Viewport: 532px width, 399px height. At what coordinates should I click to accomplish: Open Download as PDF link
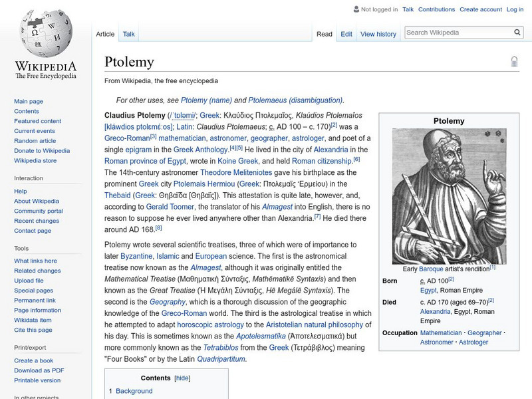click(39, 370)
